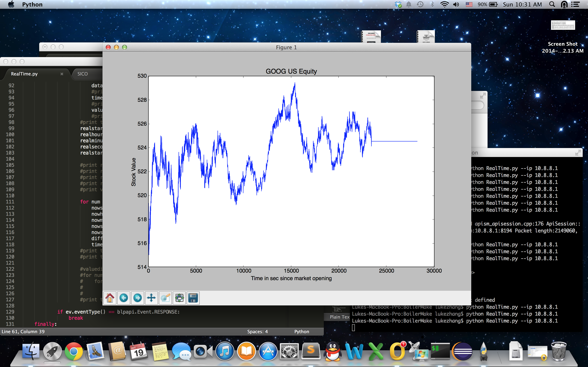Go forward to next view arrow
This screenshot has width=588, height=367.
[x=138, y=298]
